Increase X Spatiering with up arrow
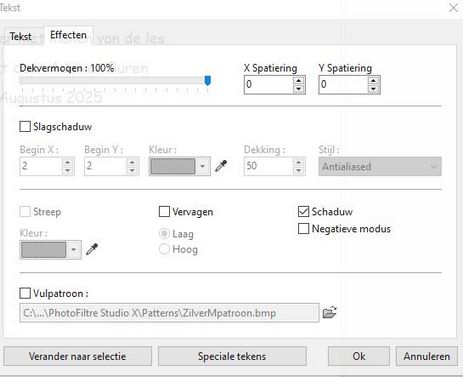 click(299, 81)
